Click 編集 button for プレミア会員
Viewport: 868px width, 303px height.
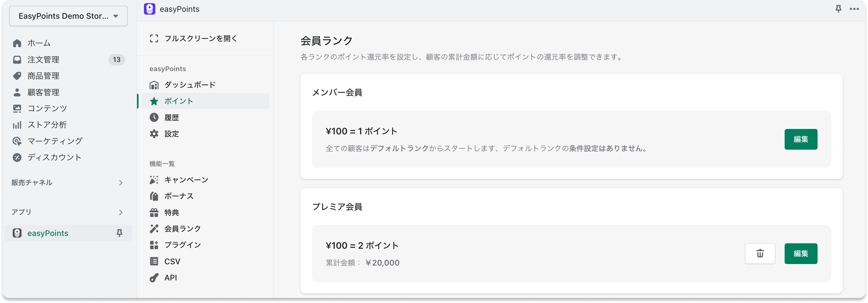point(800,253)
